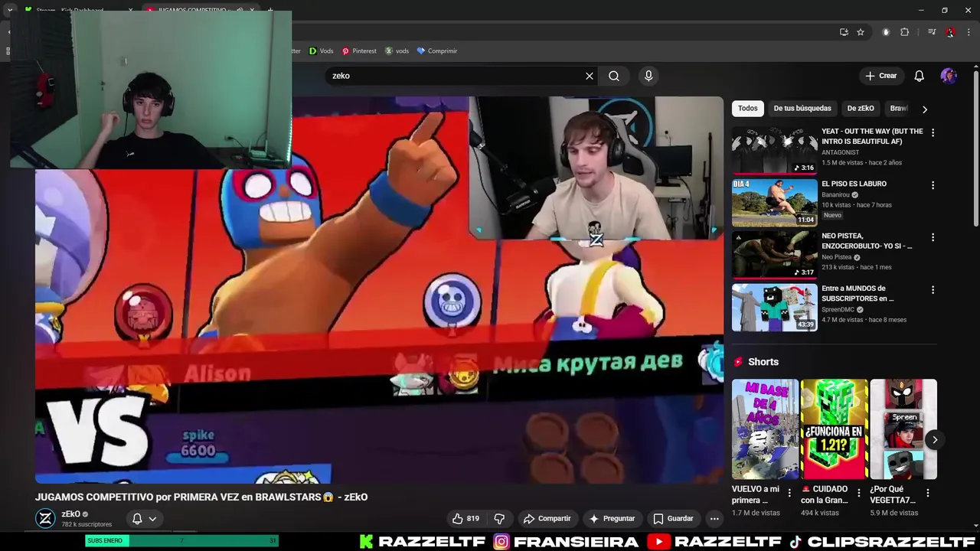Open Neo Pistea Enzocerobulto video thumbnail
Screen dimensions: 980x551
click(774, 255)
